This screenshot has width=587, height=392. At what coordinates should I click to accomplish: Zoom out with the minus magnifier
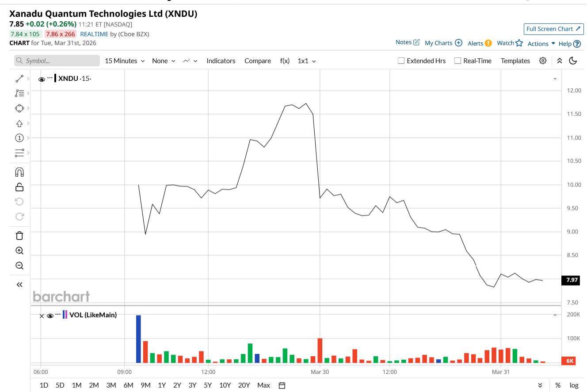click(x=19, y=266)
